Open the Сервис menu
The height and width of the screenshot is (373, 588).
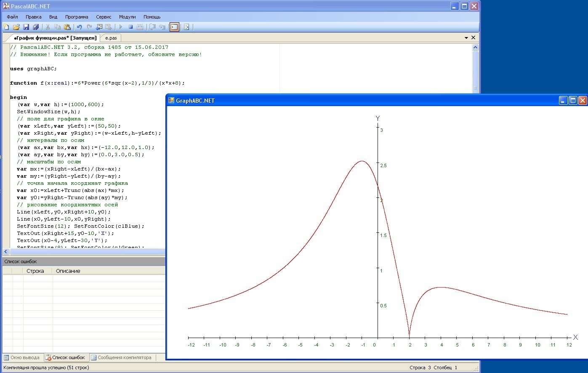tap(104, 17)
